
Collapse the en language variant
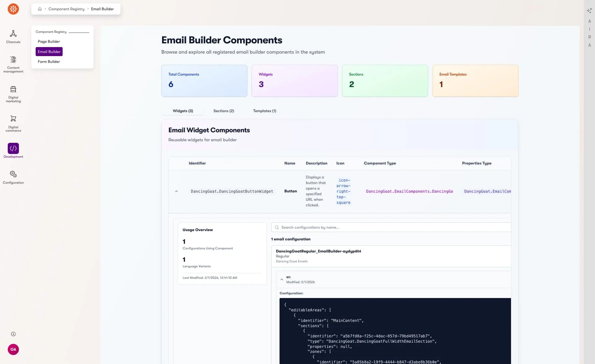pyautogui.click(x=282, y=279)
